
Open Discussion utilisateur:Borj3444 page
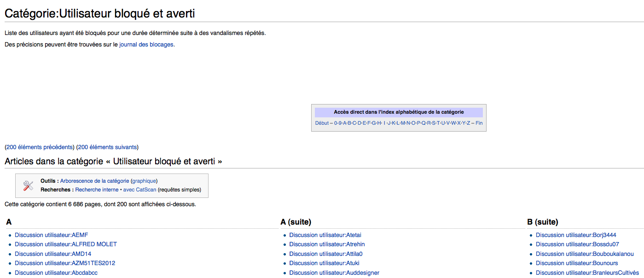point(576,235)
